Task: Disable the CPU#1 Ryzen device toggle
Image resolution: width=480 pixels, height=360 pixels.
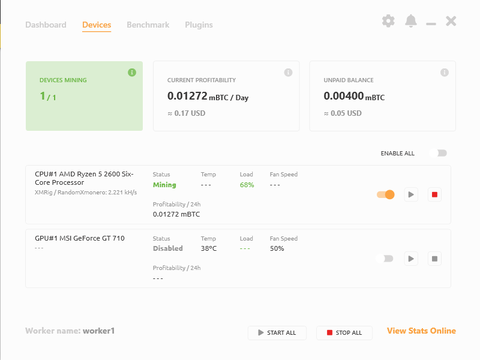Action: pyautogui.click(x=386, y=194)
